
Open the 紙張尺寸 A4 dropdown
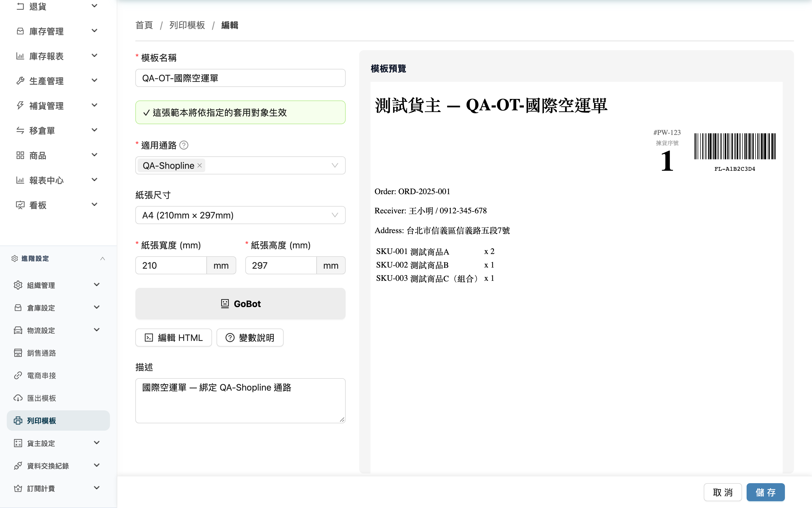240,215
